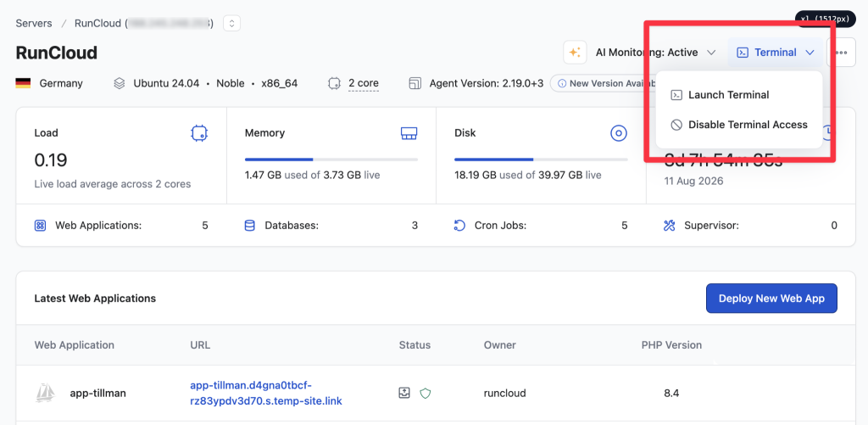Click the AI sparkle icon button
868x425 pixels.
pyautogui.click(x=575, y=53)
